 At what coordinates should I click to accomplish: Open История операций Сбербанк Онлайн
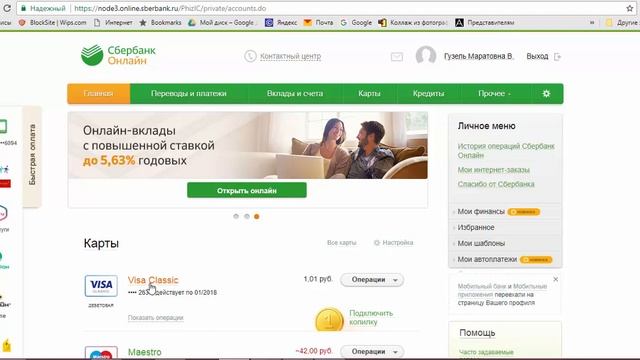(506, 151)
